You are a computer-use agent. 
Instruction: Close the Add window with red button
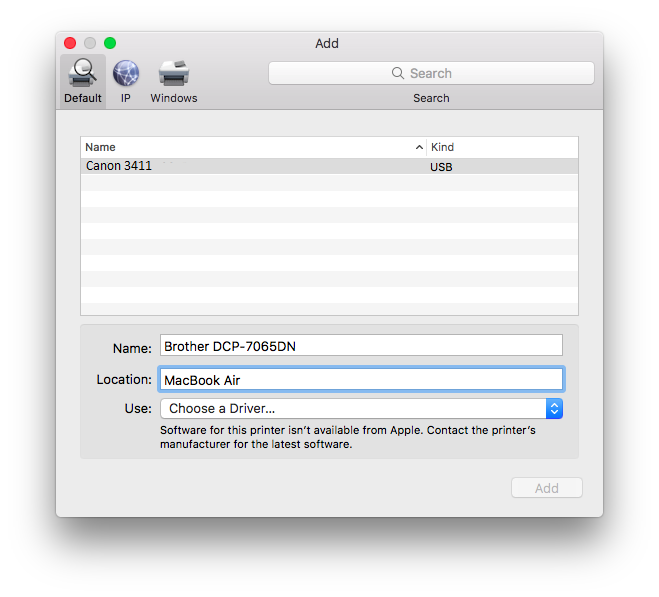[x=70, y=43]
